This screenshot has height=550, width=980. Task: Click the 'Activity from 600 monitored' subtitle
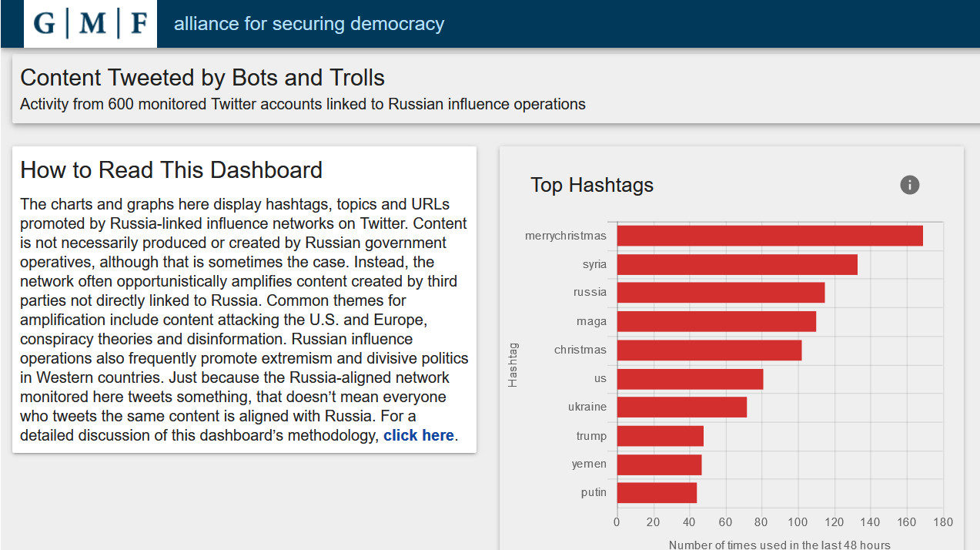303,104
